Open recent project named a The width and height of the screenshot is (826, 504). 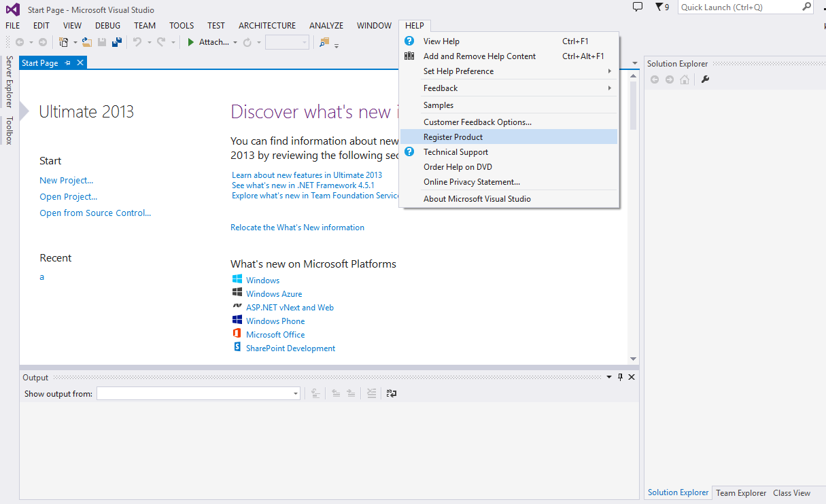tap(42, 277)
